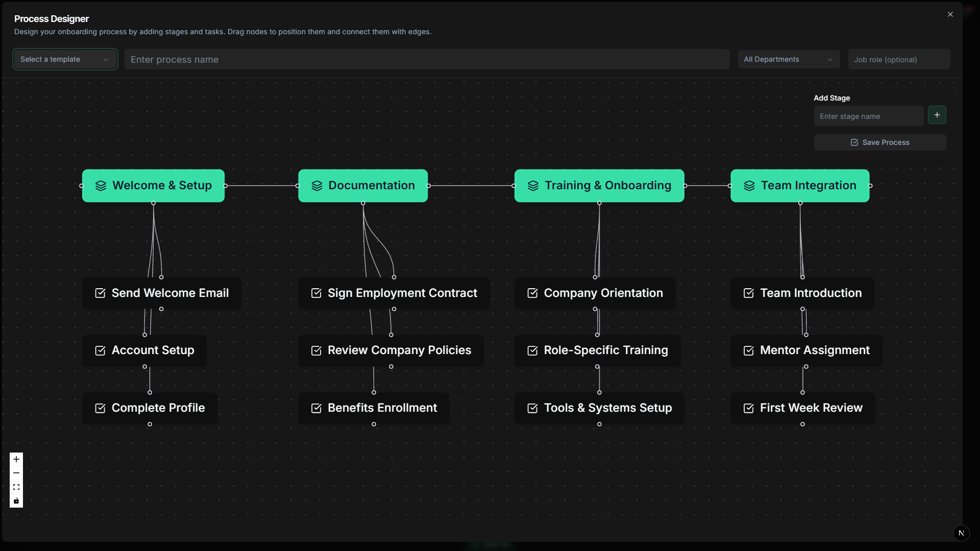Click the layers icon on Training & Onboarding stage
Screen dimensions: 980x551
point(533,186)
